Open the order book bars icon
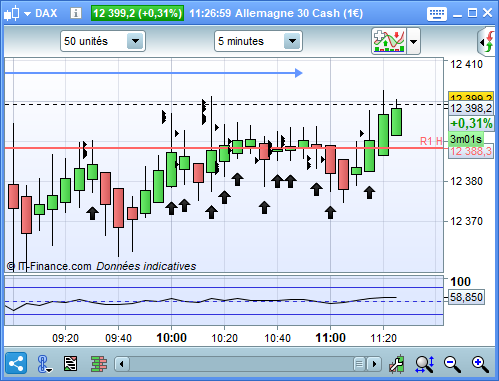The height and width of the screenshot is (381, 499). coord(99,363)
